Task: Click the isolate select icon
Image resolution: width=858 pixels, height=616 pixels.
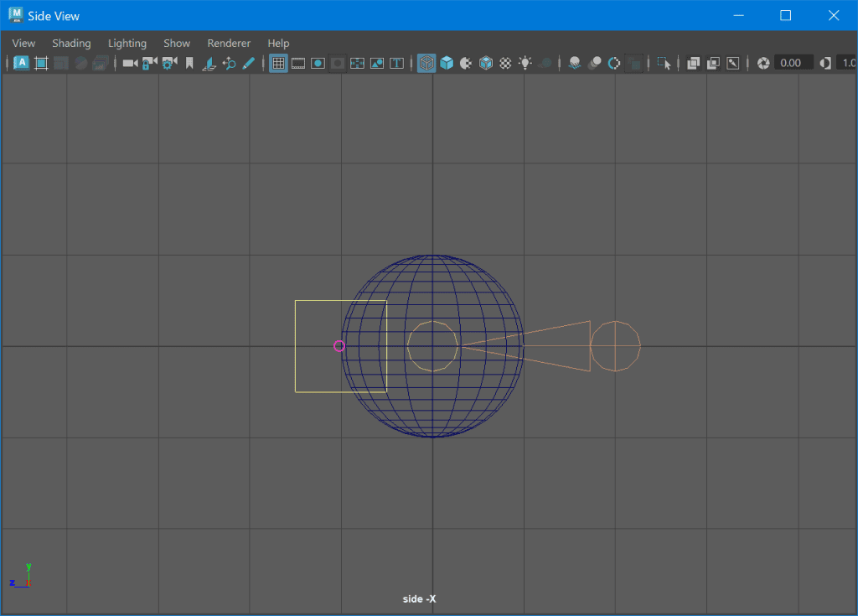Action: [664, 63]
